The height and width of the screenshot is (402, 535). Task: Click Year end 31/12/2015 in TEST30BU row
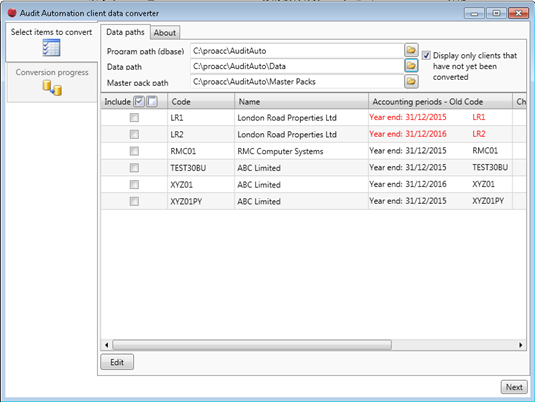click(x=408, y=167)
